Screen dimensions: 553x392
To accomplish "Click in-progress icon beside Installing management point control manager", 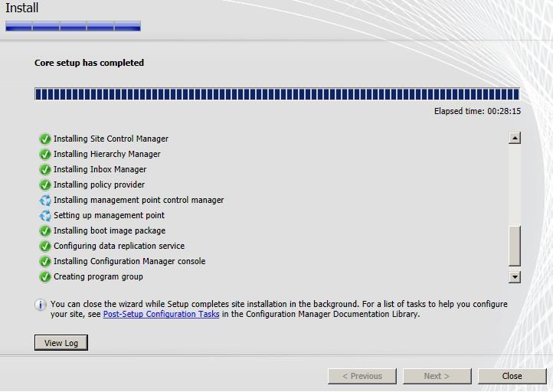I will pos(44,201).
